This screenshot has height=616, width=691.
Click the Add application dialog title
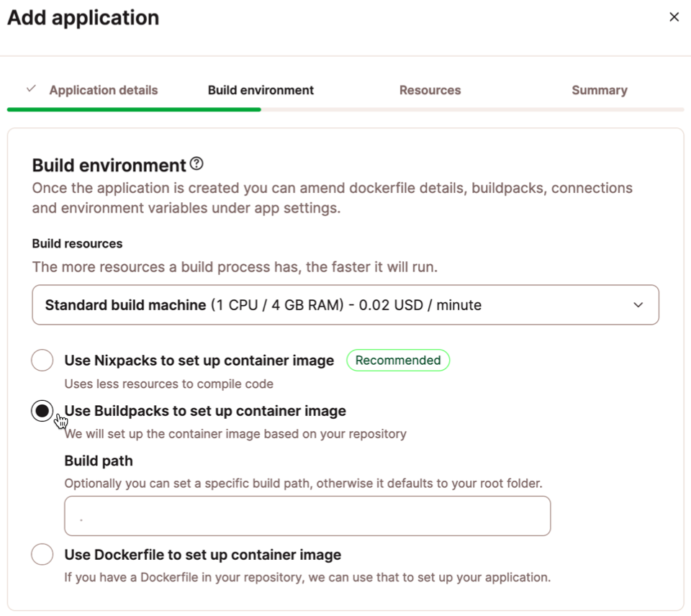tap(82, 17)
